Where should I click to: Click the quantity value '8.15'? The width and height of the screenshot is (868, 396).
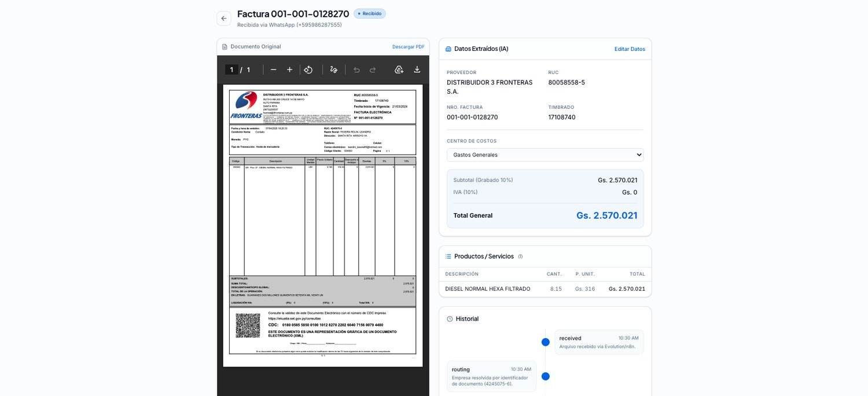click(x=556, y=289)
